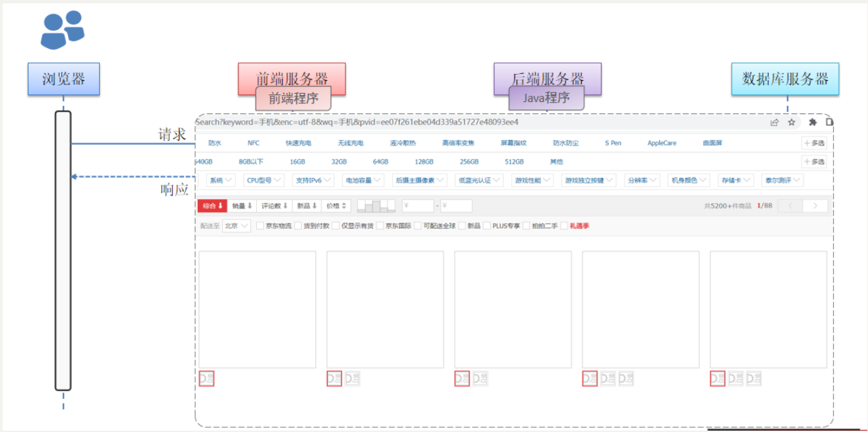
Task: Select the 综合 sort tab
Action: (x=212, y=206)
